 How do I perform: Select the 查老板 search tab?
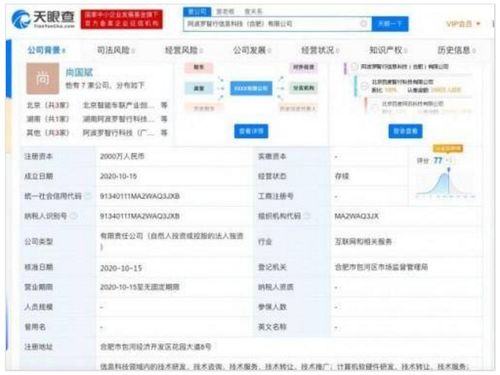(x=225, y=12)
